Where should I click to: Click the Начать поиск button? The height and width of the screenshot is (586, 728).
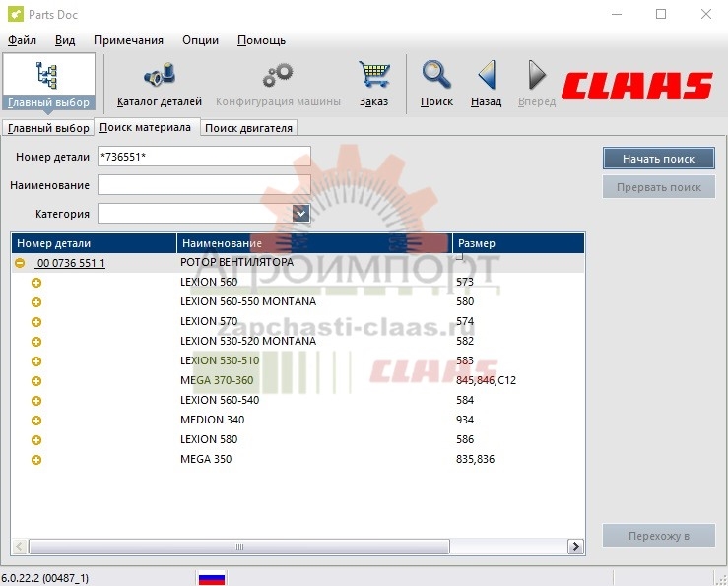pyautogui.click(x=658, y=159)
